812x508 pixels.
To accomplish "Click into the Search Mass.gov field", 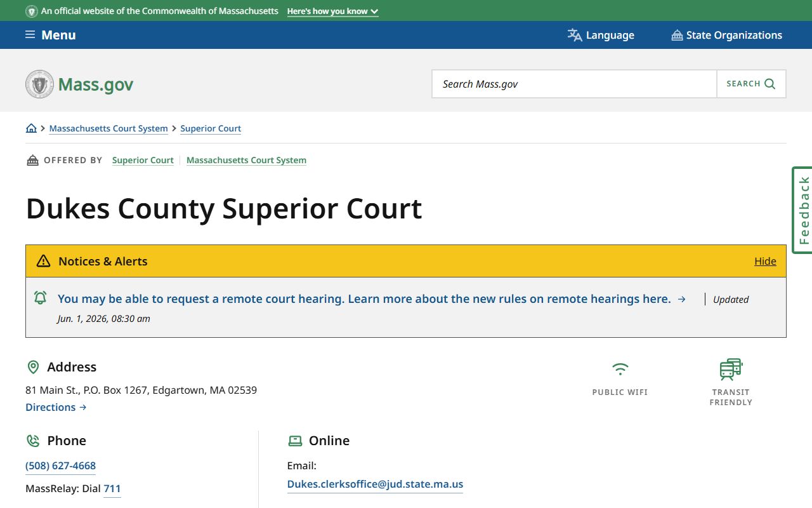I will (574, 84).
